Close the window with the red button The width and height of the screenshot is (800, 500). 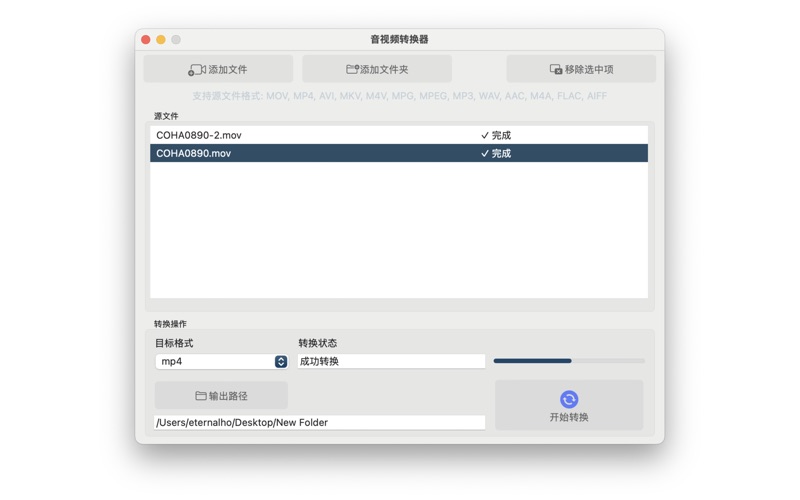coord(146,40)
